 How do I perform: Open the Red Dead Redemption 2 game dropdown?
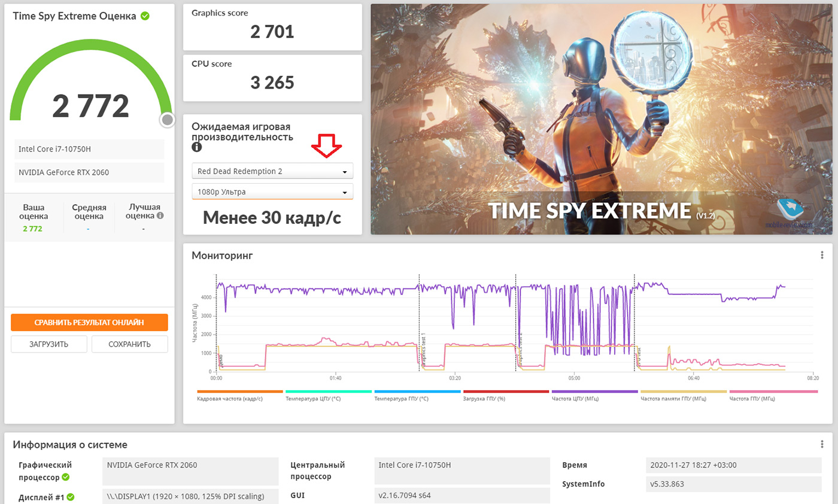[x=272, y=171]
